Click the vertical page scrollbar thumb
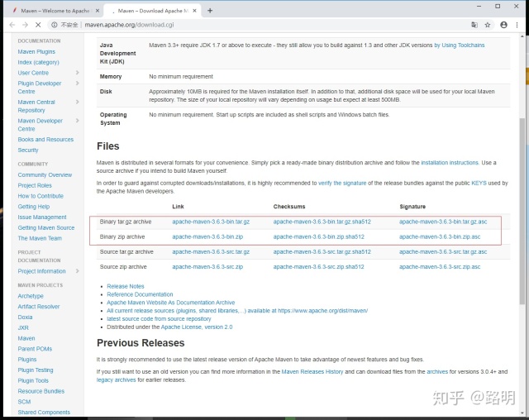The height and width of the screenshot is (420, 529). tap(522, 211)
